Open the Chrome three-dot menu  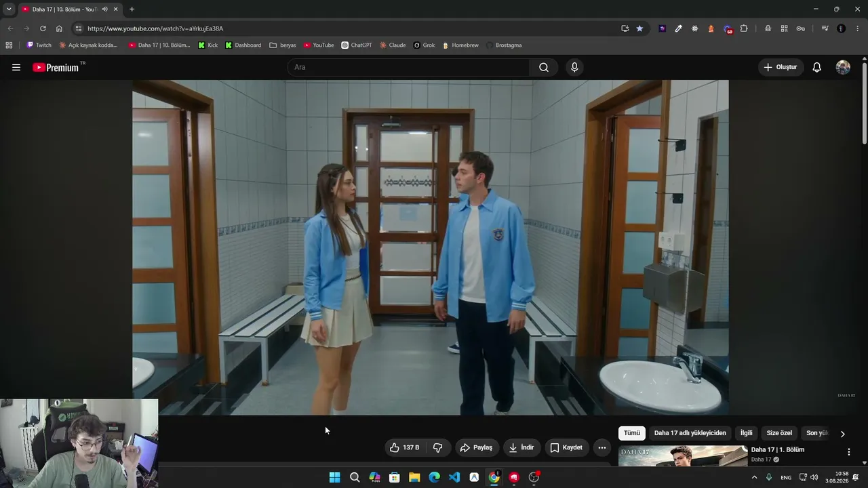coord(858,28)
